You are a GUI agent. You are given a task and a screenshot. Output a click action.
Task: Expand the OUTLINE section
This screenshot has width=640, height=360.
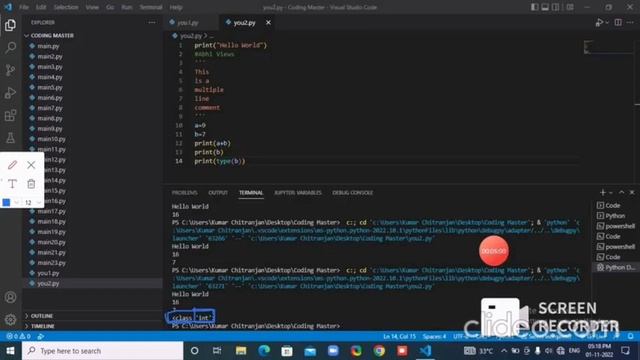pos(42,316)
